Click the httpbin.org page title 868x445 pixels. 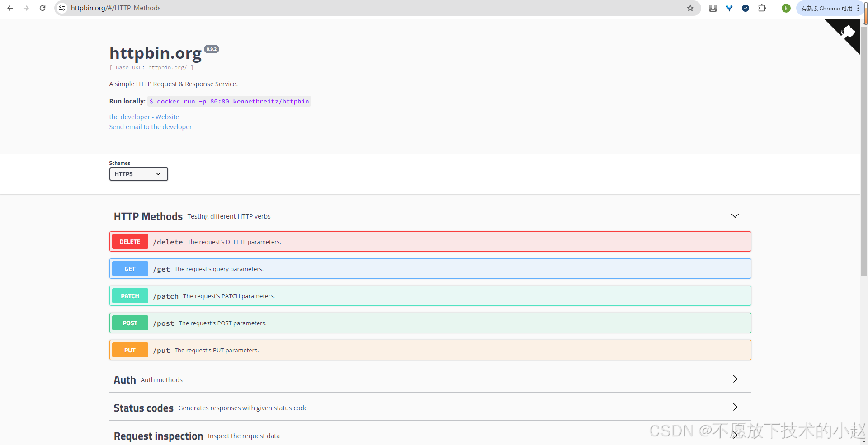[x=156, y=53]
